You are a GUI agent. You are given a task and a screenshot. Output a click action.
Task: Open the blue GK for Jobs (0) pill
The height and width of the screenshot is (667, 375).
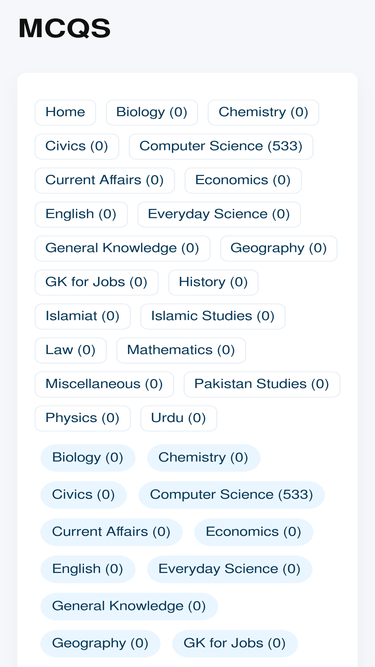click(x=235, y=643)
